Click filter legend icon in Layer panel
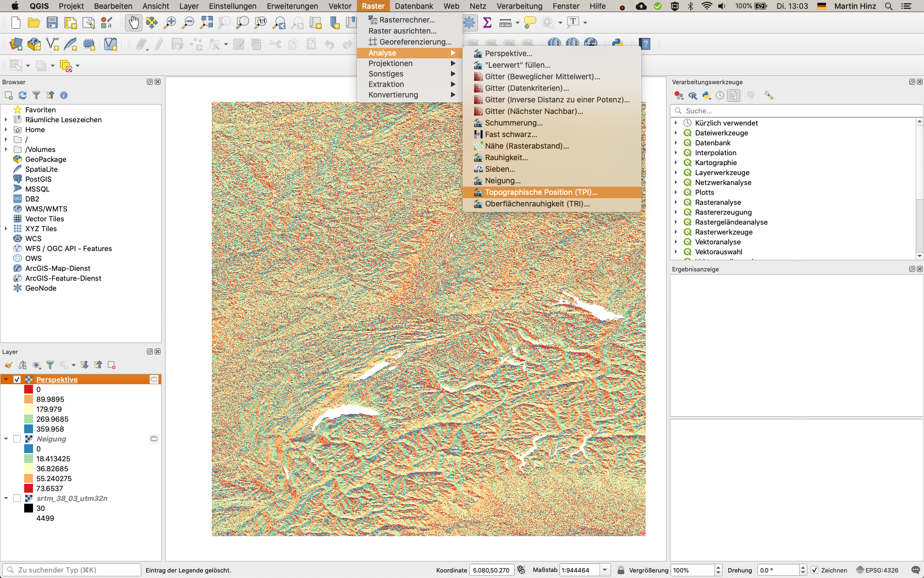Viewport: 924px width, 578px height. click(x=50, y=365)
